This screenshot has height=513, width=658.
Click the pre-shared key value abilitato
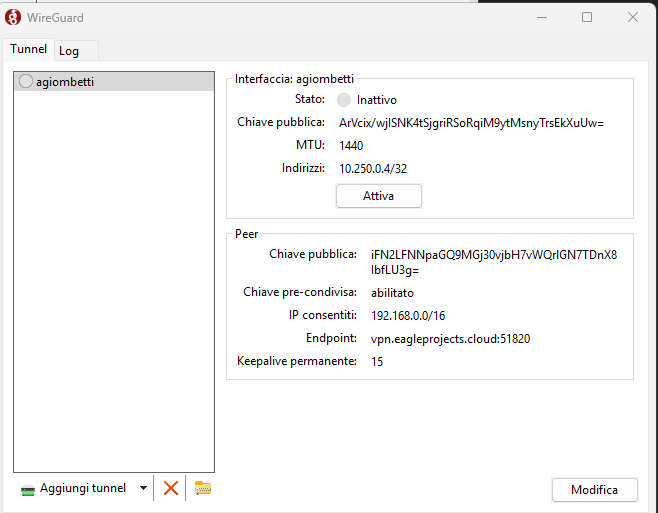tap(392, 293)
